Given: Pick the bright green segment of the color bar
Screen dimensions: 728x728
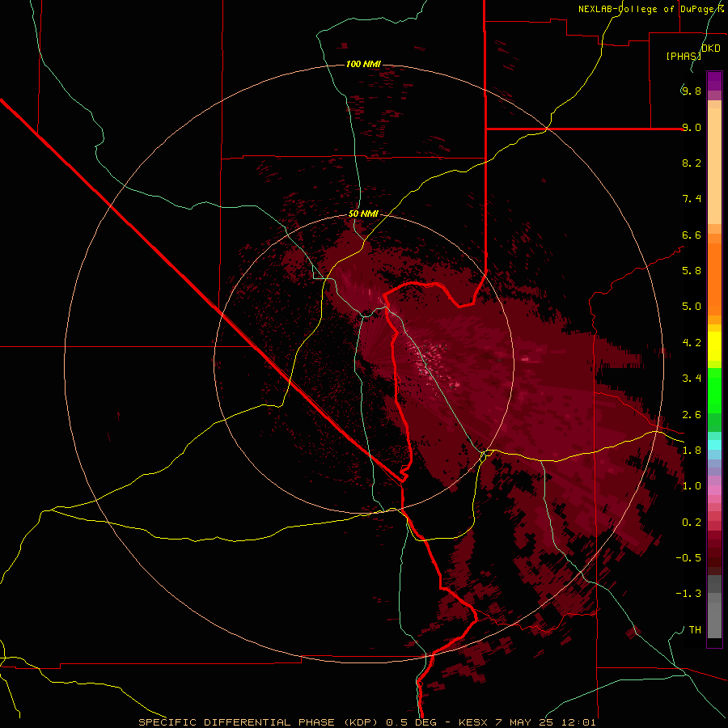Looking at the screenshot, I should [714, 391].
